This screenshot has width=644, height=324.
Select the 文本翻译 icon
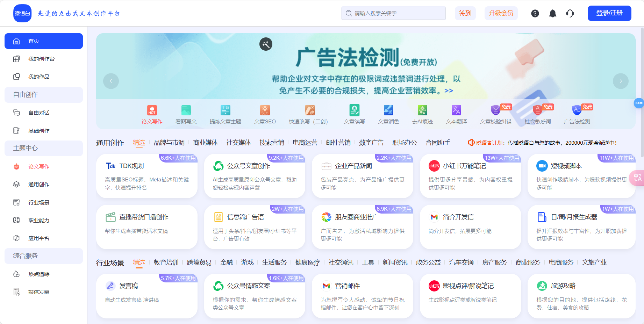(x=456, y=110)
